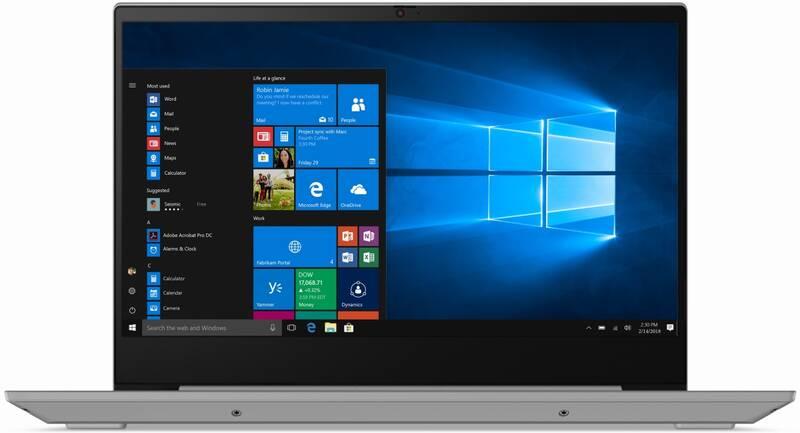Launch the Excel tile
800x433 pixels.
[x=368, y=258]
